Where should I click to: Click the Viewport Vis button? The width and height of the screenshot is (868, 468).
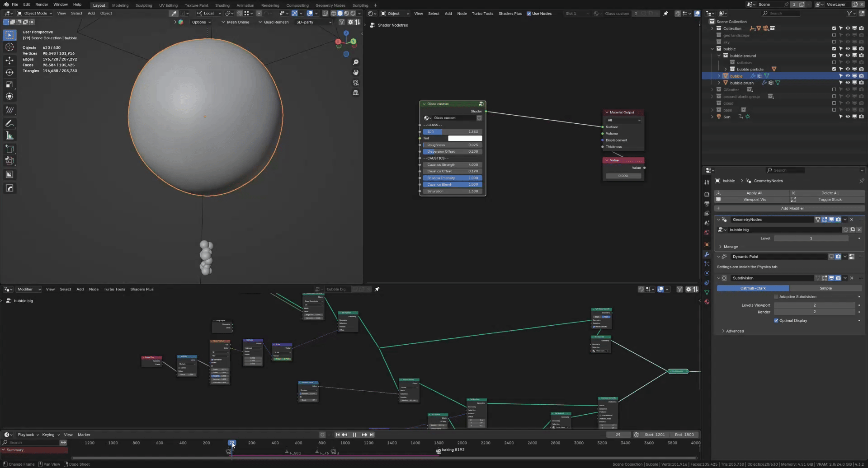(x=752, y=199)
